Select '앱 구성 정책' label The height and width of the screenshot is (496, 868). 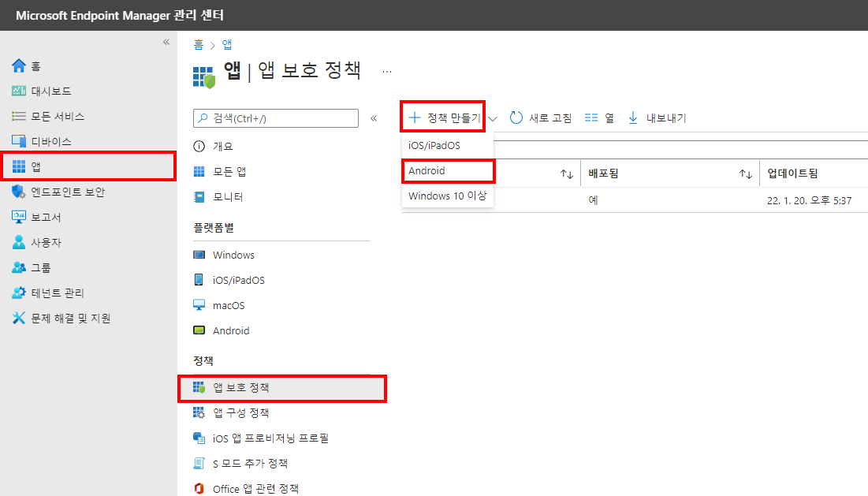pos(241,413)
